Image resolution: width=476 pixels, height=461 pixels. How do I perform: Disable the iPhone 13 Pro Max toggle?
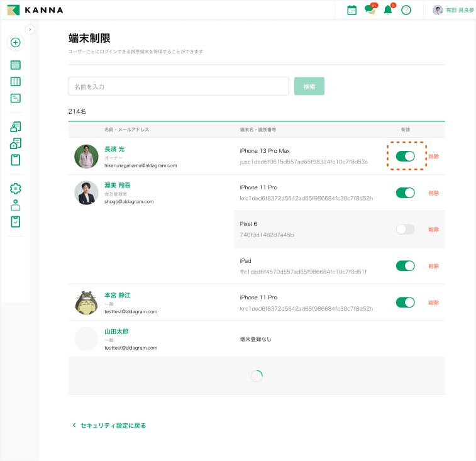pyautogui.click(x=406, y=156)
